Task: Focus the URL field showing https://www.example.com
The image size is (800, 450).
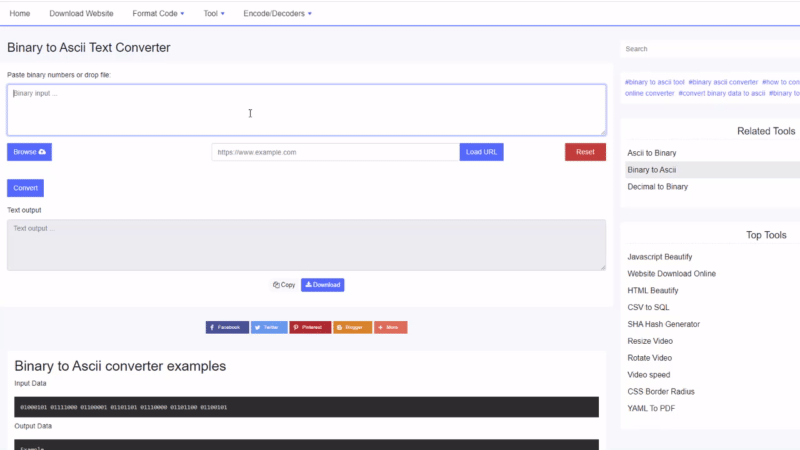Action: (335, 152)
